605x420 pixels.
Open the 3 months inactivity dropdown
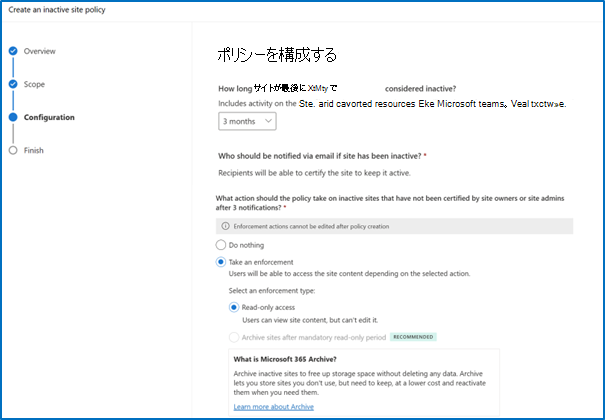coord(247,121)
